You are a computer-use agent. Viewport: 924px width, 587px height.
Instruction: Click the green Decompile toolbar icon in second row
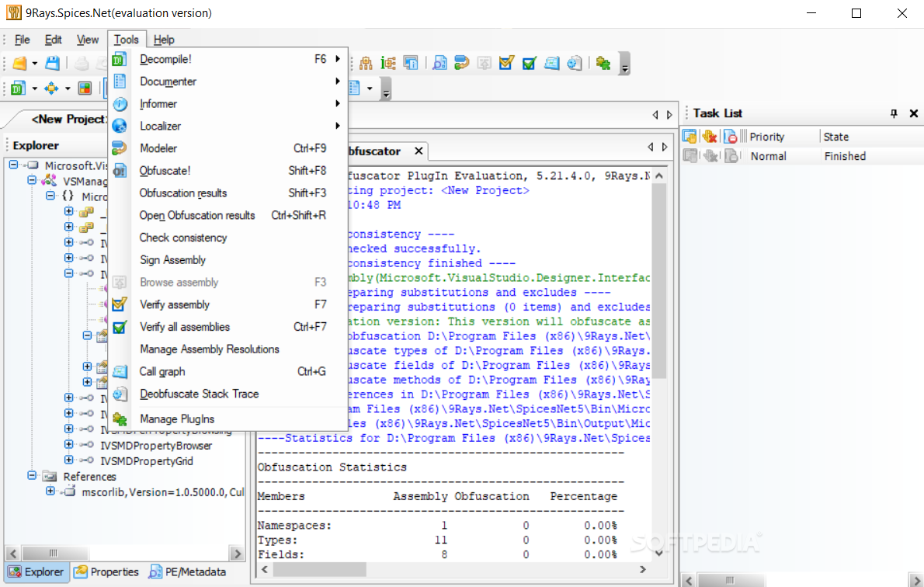point(19,89)
